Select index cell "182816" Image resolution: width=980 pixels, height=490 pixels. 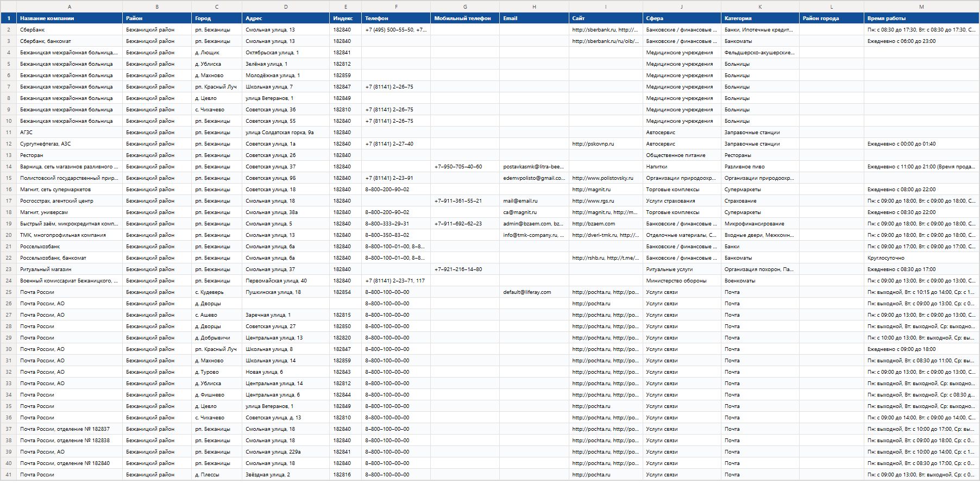pos(345,475)
